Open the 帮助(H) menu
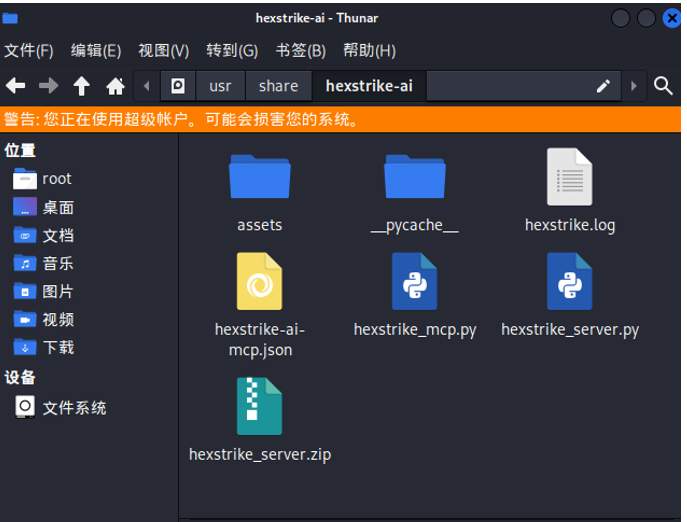This screenshot has height=522, width=687. (x=370, y=51)
